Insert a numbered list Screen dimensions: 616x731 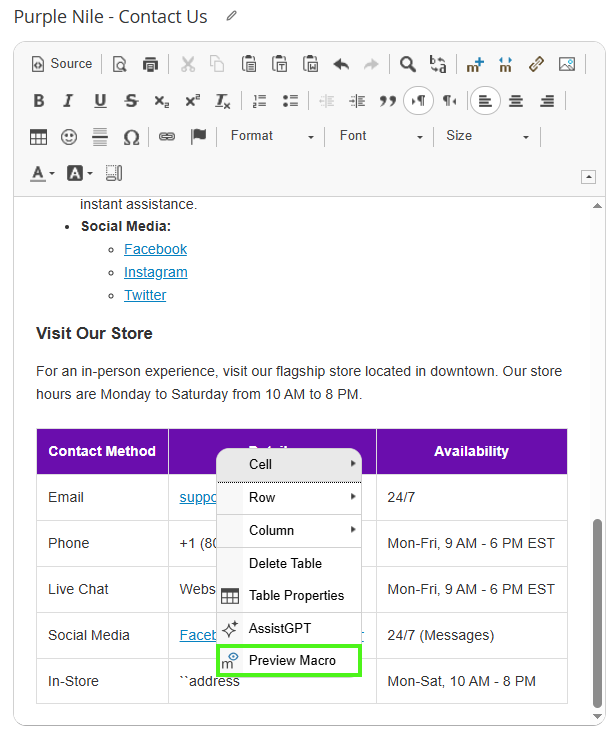259,101
